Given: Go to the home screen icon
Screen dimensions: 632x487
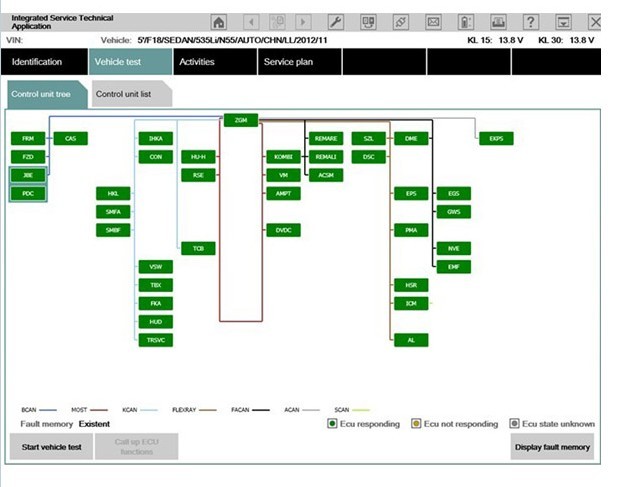Looking at the screenshot, I should pos(219,22).
